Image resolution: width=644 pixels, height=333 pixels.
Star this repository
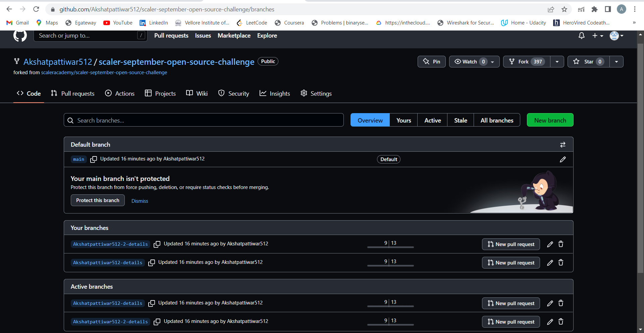[588, 61]
